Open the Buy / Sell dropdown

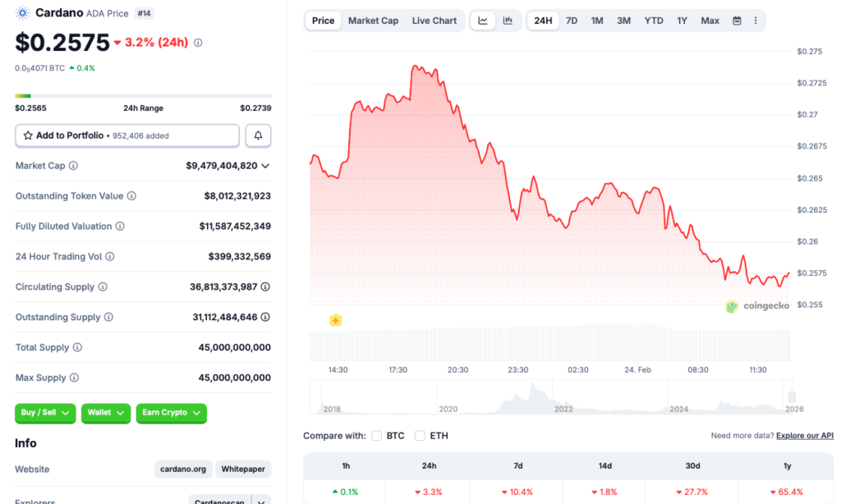[45, 413]
